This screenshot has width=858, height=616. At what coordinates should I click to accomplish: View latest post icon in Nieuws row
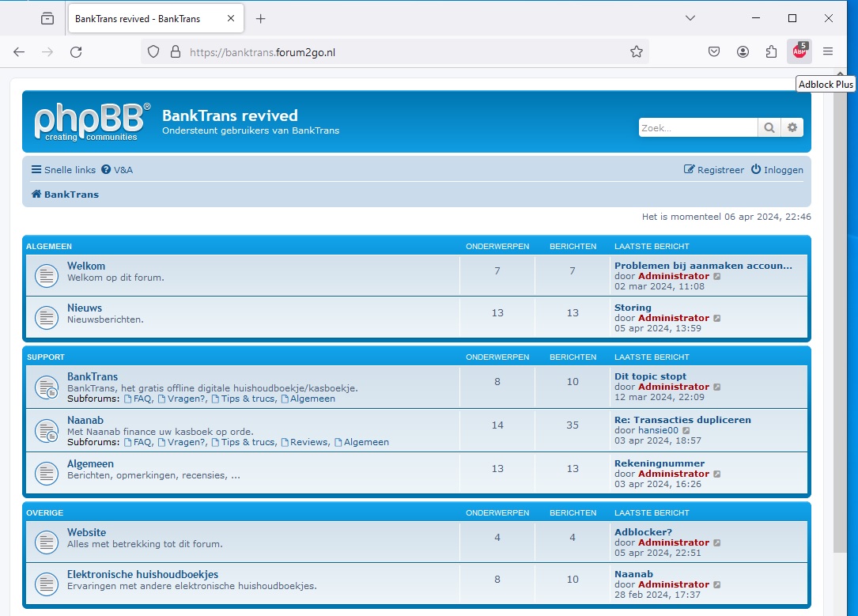point(717,318)
